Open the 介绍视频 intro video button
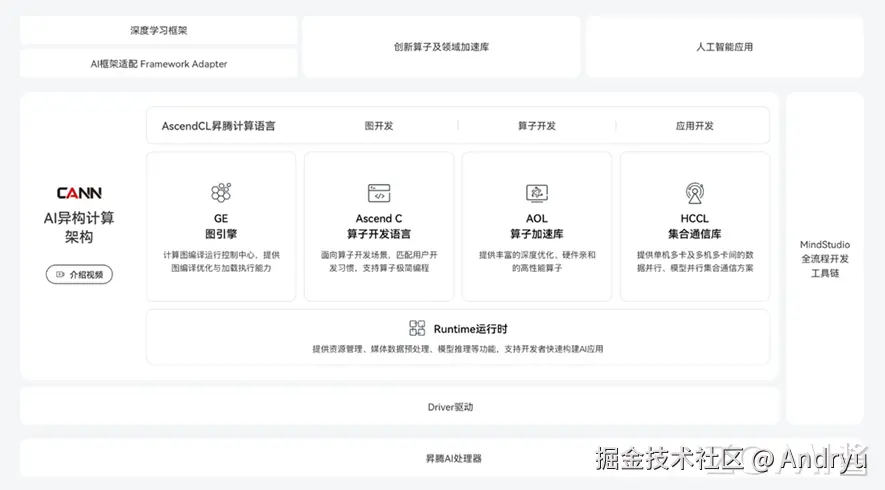Image resolution: width=885 pixels, height=490 pixels. (x=79, y=274)
